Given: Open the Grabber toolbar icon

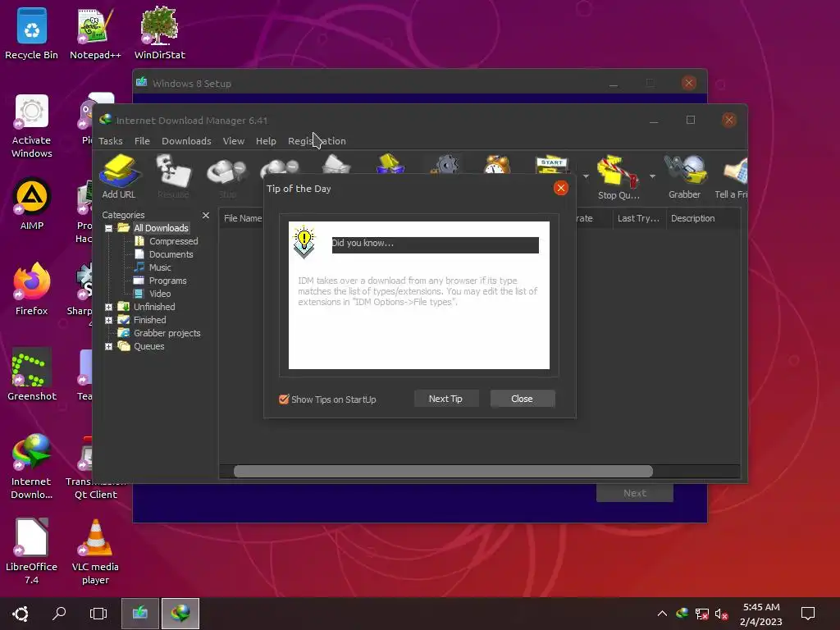Looking at the screenshot, I should click(x=685, y=177).
